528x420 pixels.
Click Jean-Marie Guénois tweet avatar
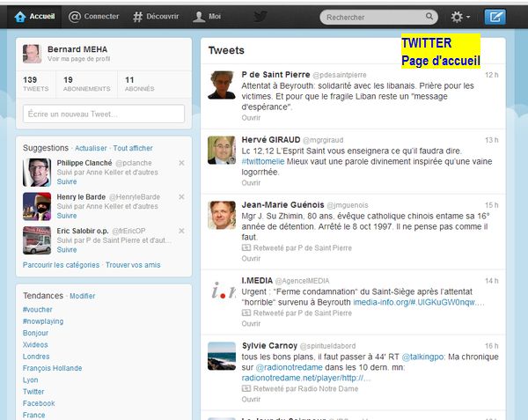click(x=222, y=215)
